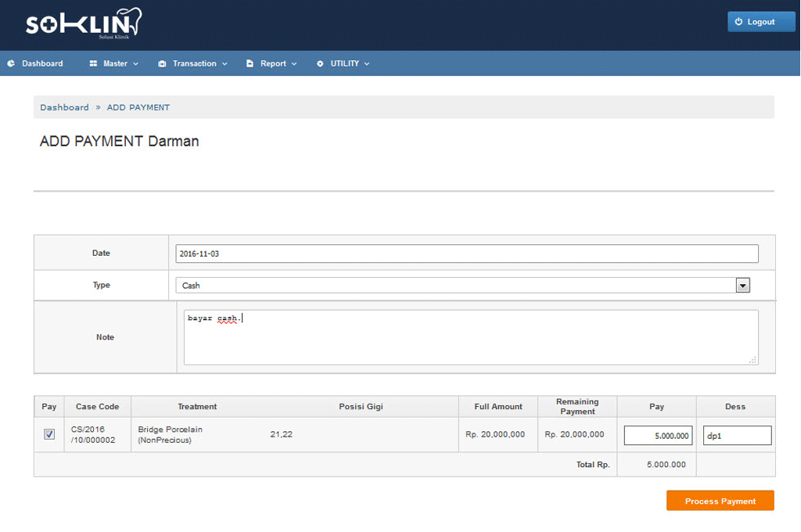The height and width of the screenshot is (532, 801).
Task: Click the Transaction briefcase icon
Action: click(x=162, y=63)
